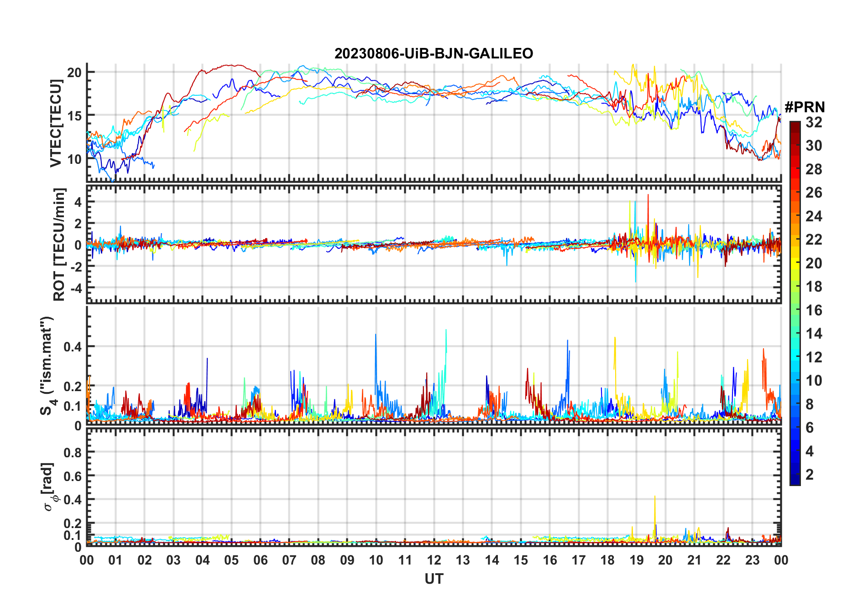Screen dimensions: 868x607
Task: Click the 06 hour tick on the UT axis
Action: (260, 560)
